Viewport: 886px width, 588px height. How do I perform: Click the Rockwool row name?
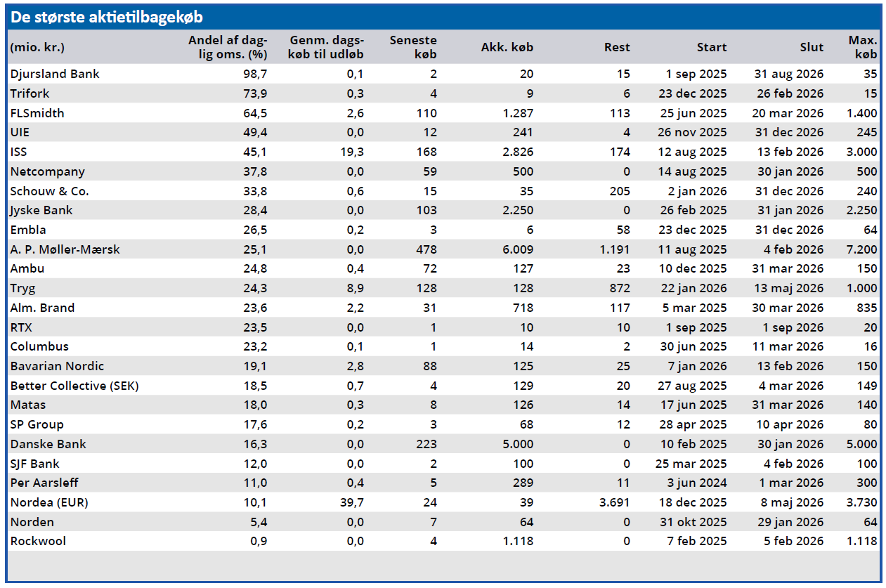(38, 541)
